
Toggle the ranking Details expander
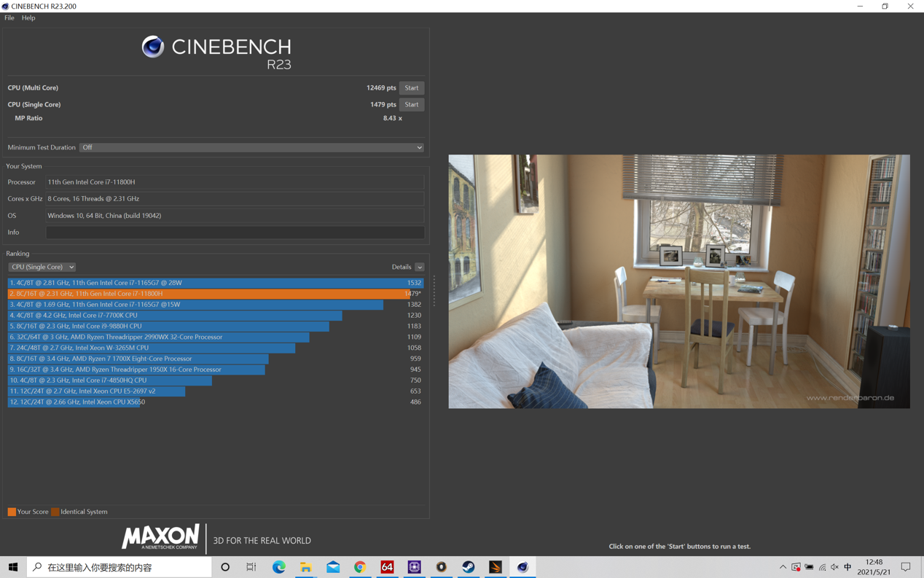coord(419,267)
